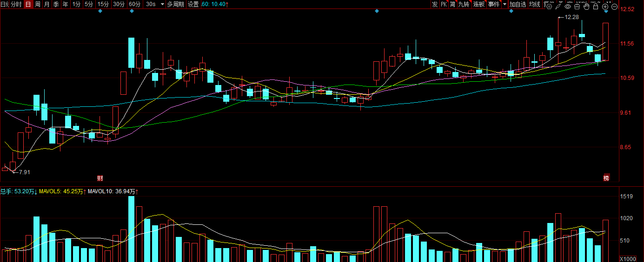Click the MAVOL5 45.25万 indicator label
644x262 pixels.
pos(63,191)
